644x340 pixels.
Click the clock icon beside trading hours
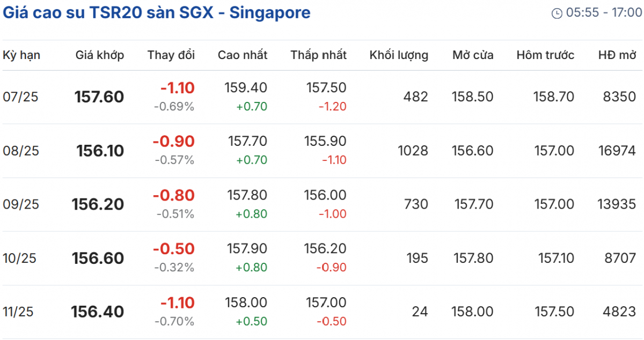click(557, 13)
